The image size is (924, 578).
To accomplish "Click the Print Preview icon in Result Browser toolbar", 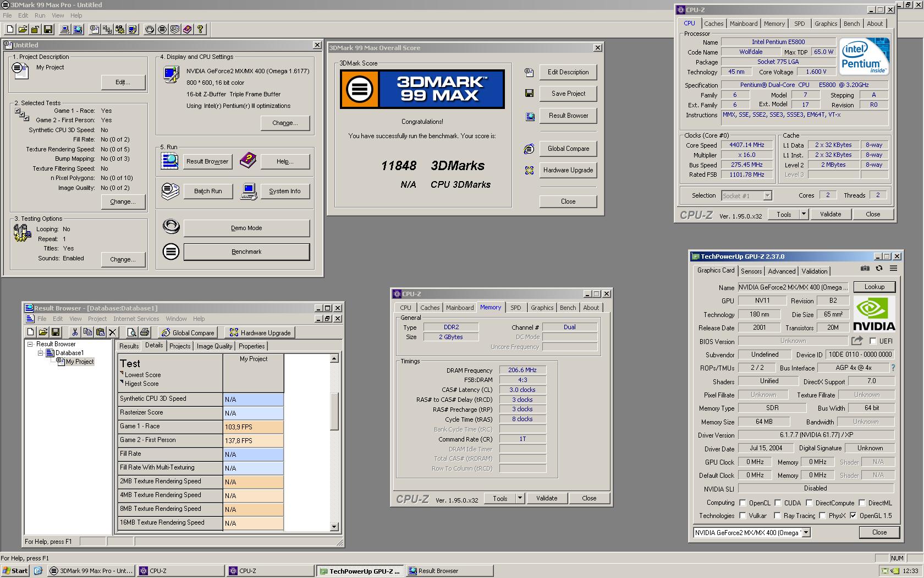I will 131,332.
